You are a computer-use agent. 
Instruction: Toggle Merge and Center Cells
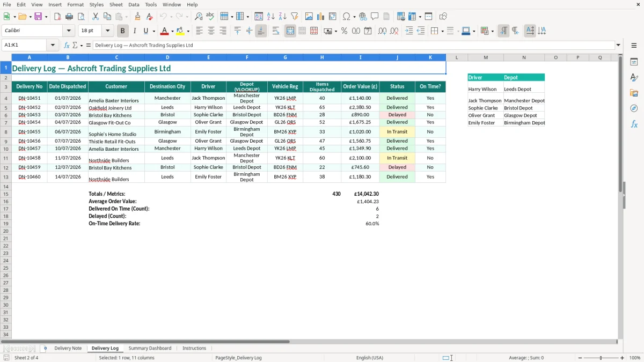point(290,31)
